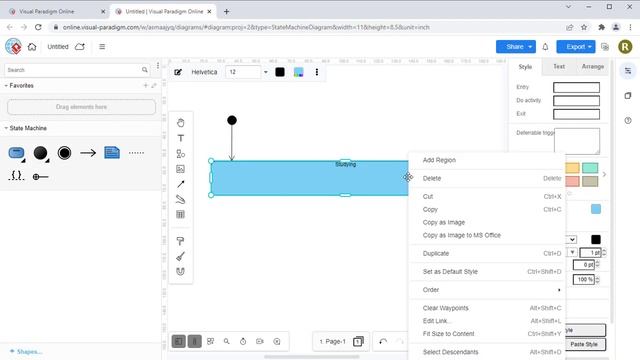Click the Page-1 tab label
The height and width of the screenshot is (360, 640).
pos(333,341)
